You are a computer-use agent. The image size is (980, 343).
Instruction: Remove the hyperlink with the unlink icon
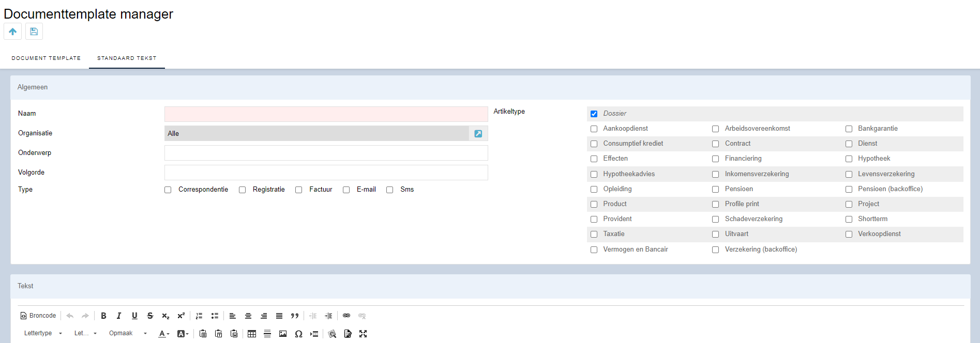362,316
